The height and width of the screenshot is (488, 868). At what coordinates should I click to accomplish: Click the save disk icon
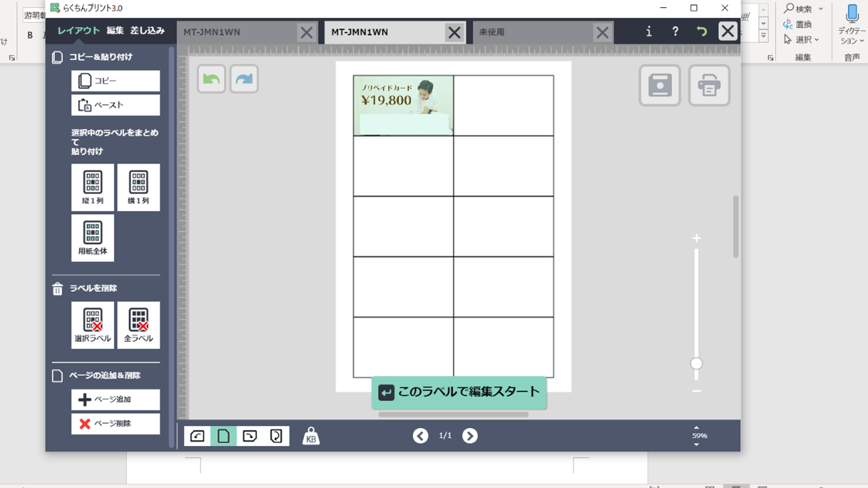660,85
